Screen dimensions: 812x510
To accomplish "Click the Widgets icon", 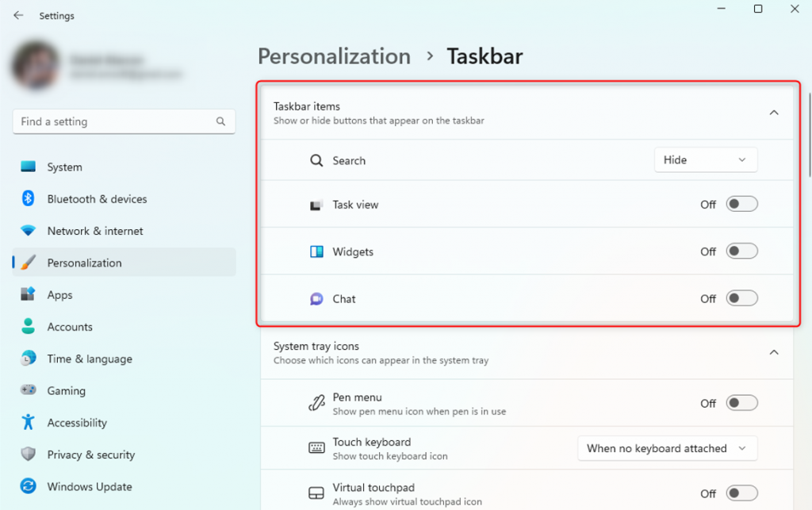I will pyautogui.click(x=316, y=251).
